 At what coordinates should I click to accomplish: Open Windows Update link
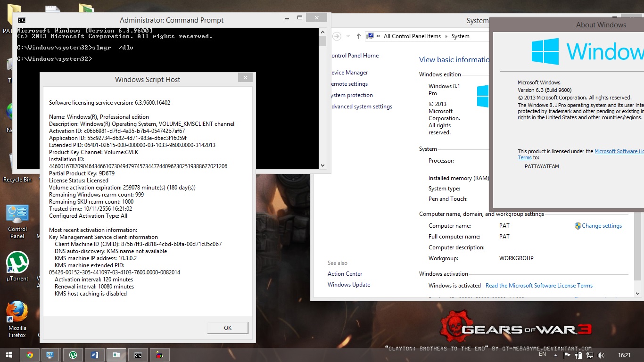pyautogui.click(x=349, y=285)
